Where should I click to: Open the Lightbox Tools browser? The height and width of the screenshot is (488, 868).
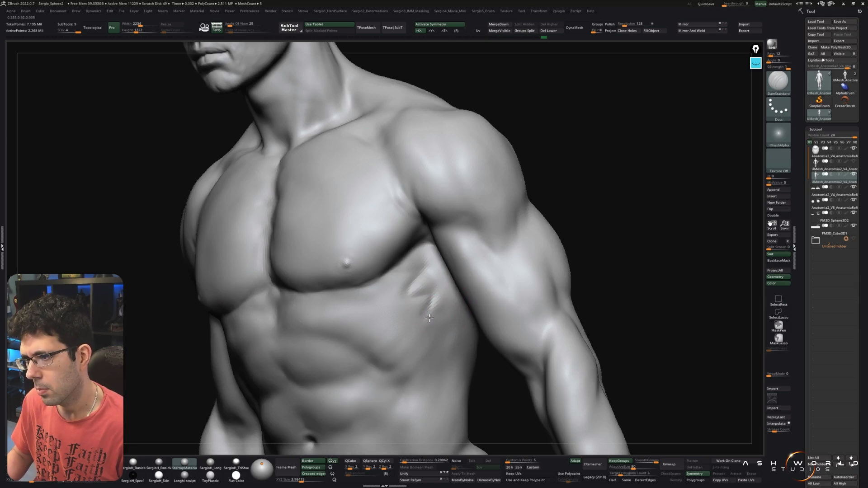821,60
